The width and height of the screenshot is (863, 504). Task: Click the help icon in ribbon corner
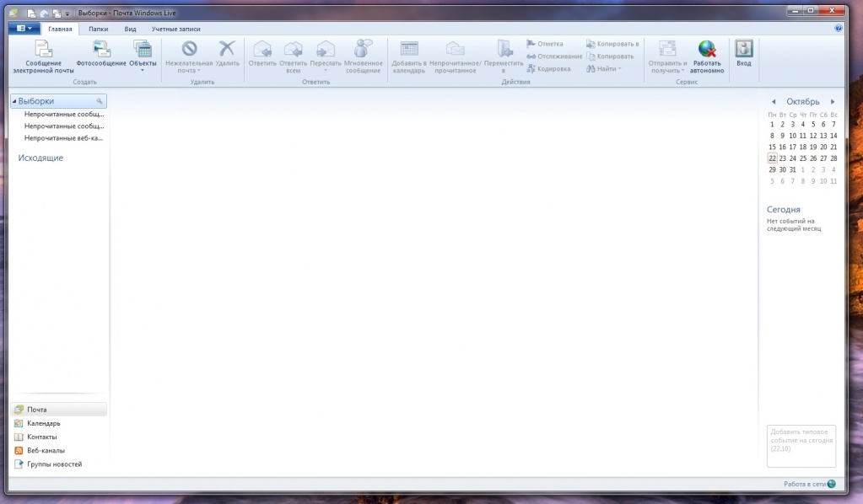839,28
